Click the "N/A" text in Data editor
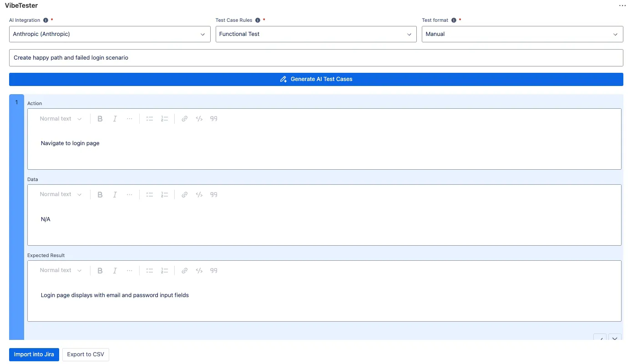Viewport: 637px width, 364px height. 45,219
